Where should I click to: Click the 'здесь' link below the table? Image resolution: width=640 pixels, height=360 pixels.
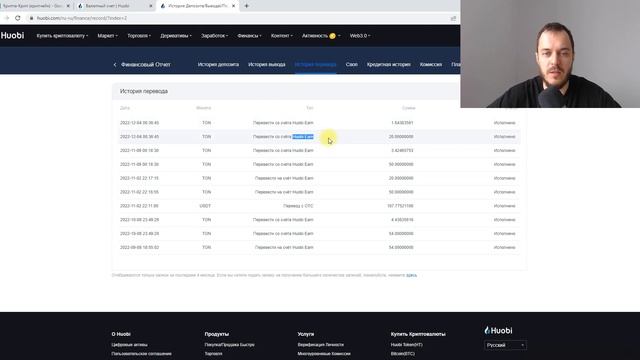(411, 275)
